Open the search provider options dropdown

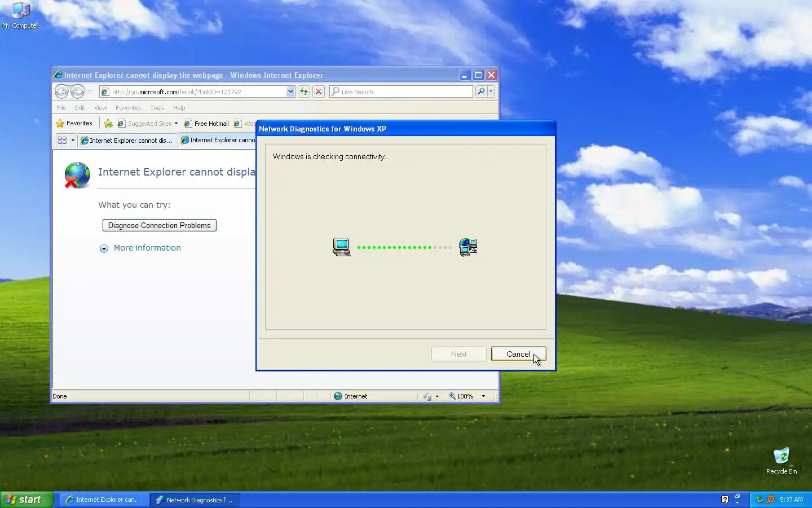491,91
